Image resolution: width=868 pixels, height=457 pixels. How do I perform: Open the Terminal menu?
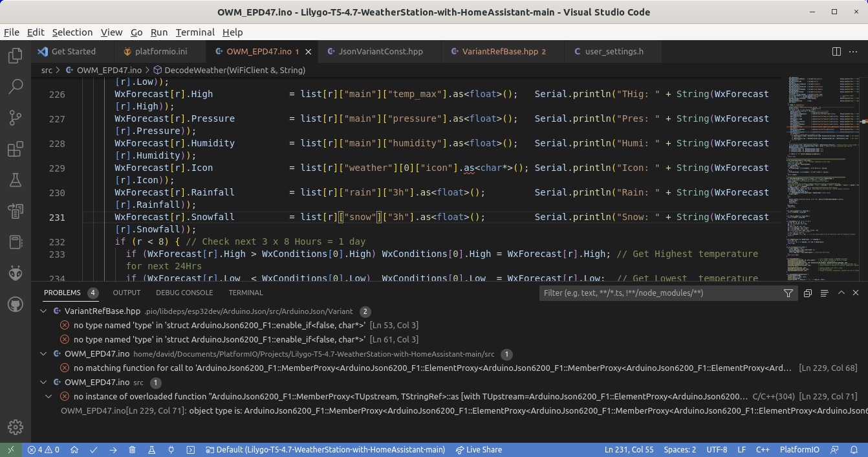click(x=195, y=32)
